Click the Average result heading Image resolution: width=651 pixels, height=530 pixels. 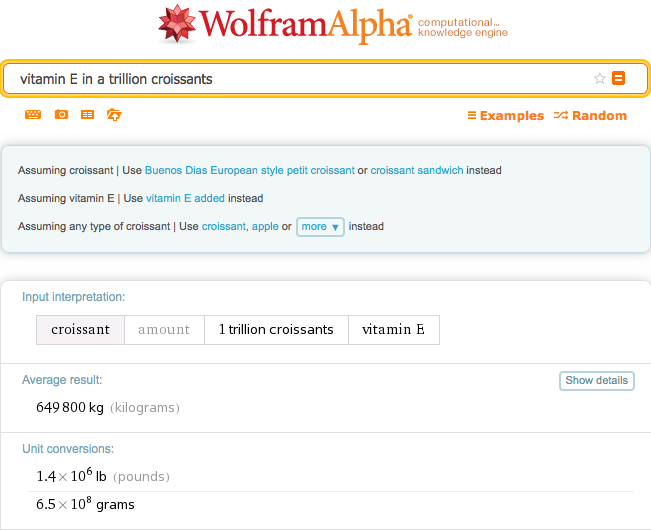pyautogui.click(x=62, y=380)
